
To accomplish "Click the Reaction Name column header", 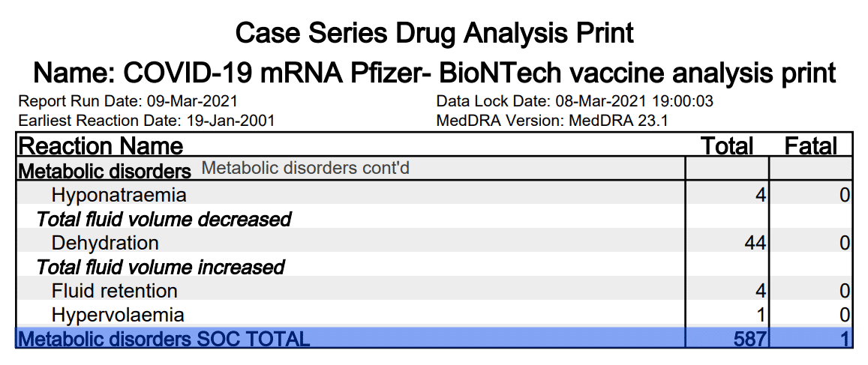I will pyautogui.click(x=101, y=145).
